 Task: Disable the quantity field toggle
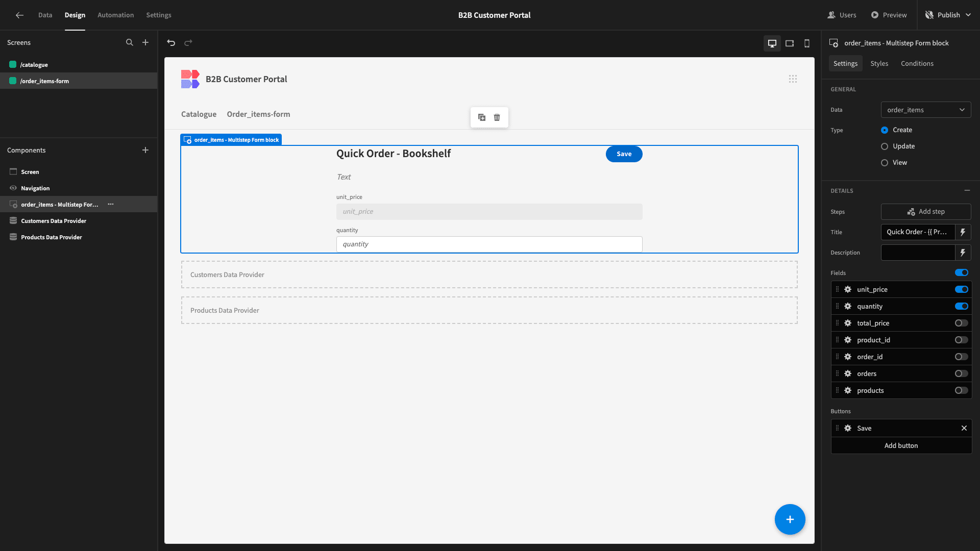(962, 306)
